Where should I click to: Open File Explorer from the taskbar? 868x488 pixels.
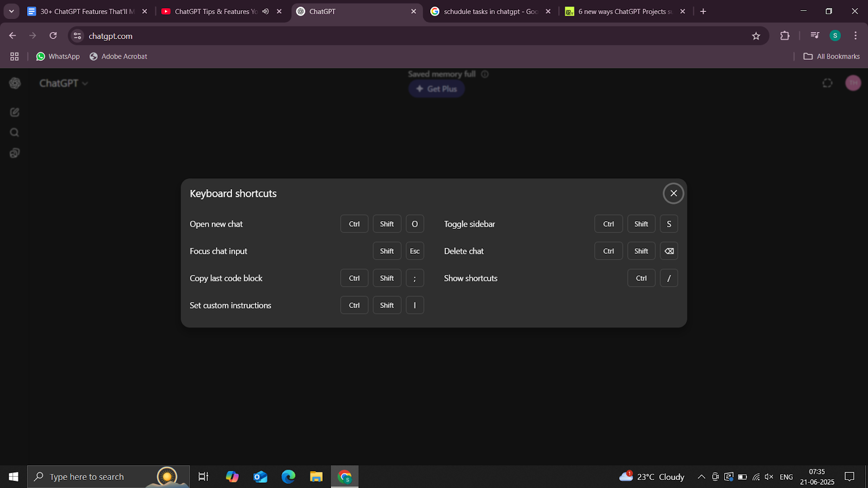click(x=316, y=477)
